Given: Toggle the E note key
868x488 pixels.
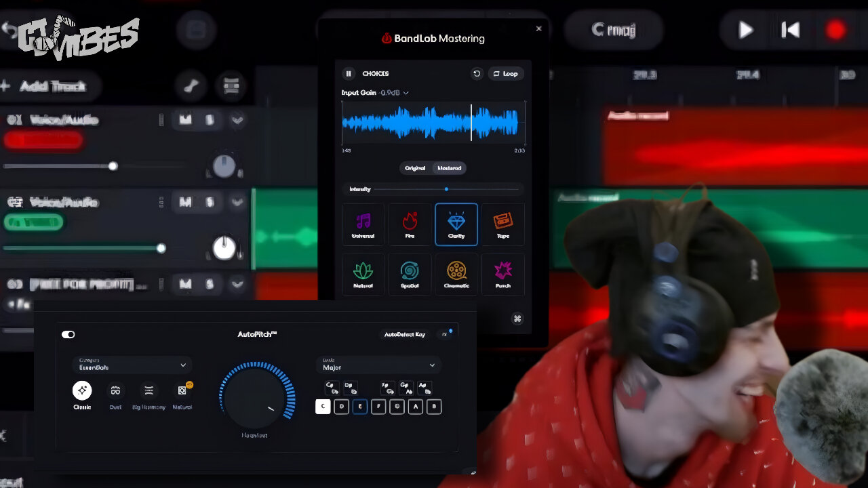Looking at the screenshot, I should [x=360, y=407].
